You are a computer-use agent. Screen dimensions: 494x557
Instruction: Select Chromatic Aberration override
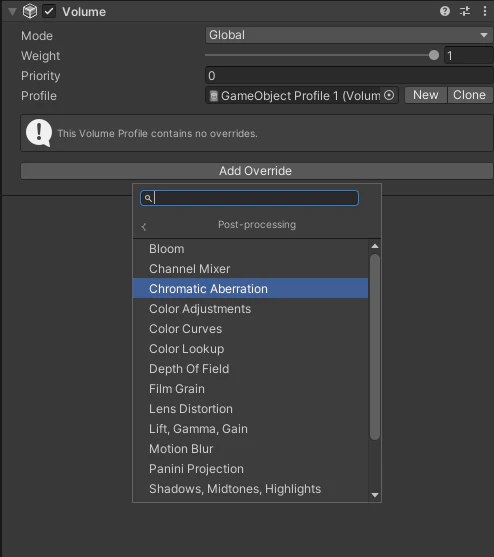pos(250,288)
